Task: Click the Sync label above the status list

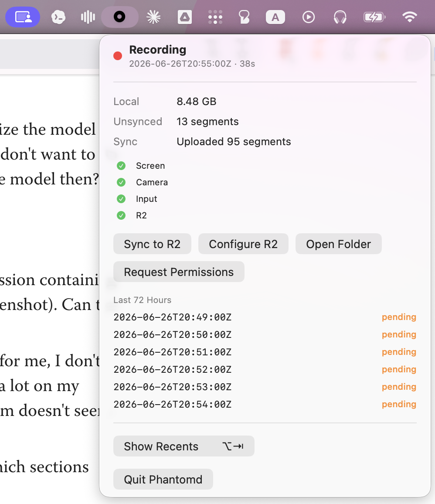Action: click(x=125, y=142)
